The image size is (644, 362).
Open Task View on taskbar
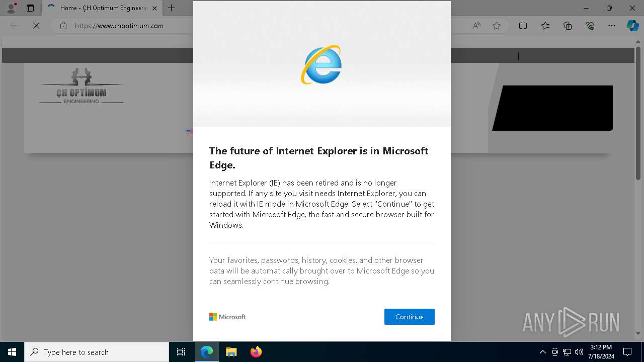click(181, 352)
